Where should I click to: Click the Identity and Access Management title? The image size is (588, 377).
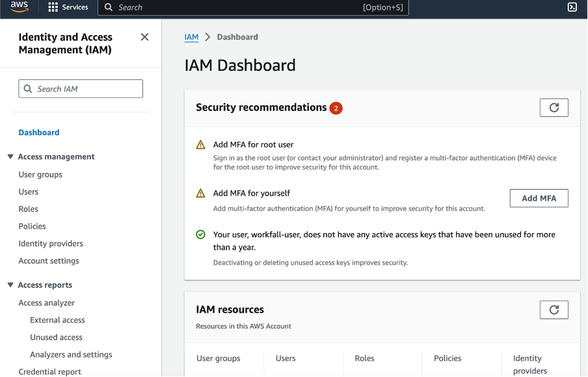(x=65, y=44)
